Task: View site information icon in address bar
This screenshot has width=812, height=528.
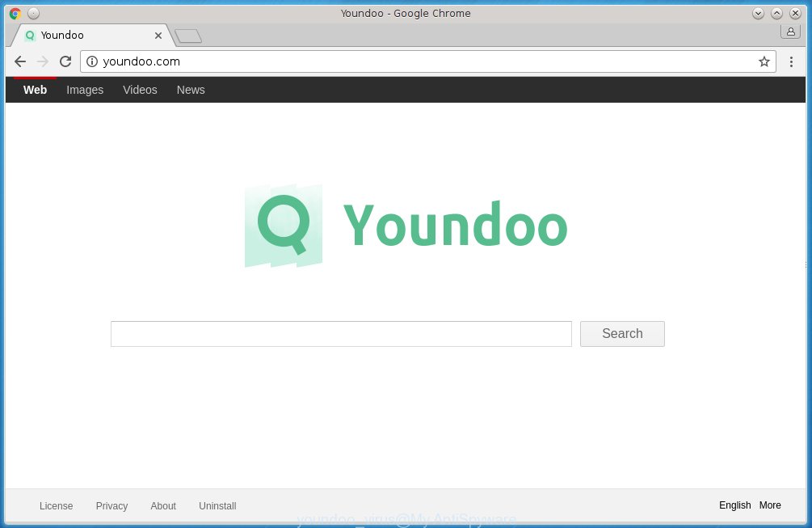Action: click(x=92, y=61)
